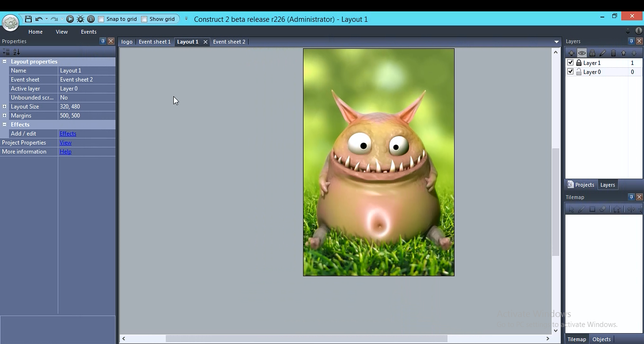Expand the Margins property
Viewport: 644px width, 344px height.
coord(4,116)
